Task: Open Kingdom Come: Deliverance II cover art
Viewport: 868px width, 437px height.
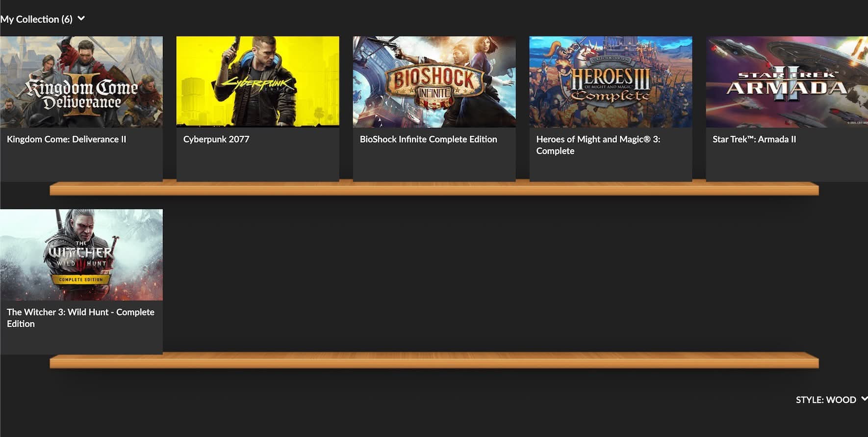Action: (x=81, y=82)
